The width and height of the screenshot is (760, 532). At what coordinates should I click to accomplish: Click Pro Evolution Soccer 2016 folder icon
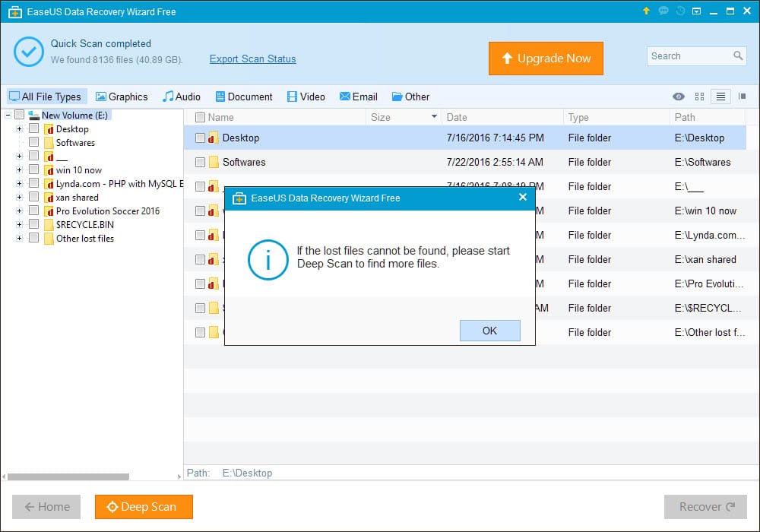pos(49,211)
